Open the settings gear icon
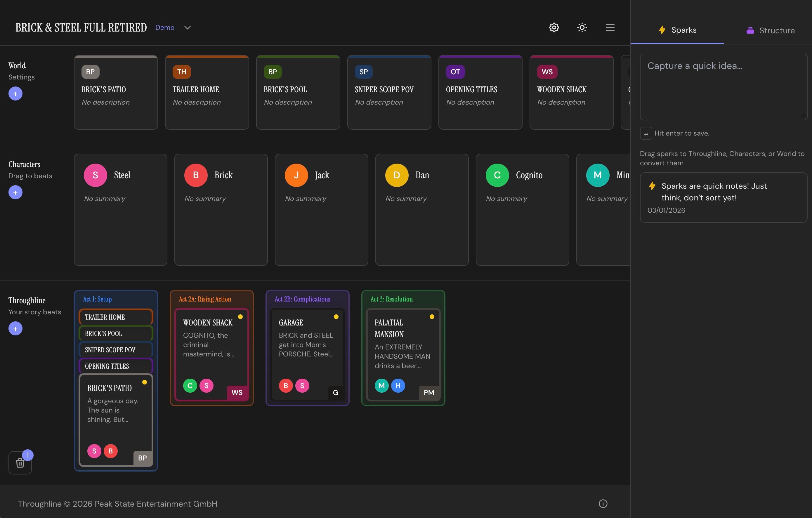 pyautogui.click(x=554, y=27)
